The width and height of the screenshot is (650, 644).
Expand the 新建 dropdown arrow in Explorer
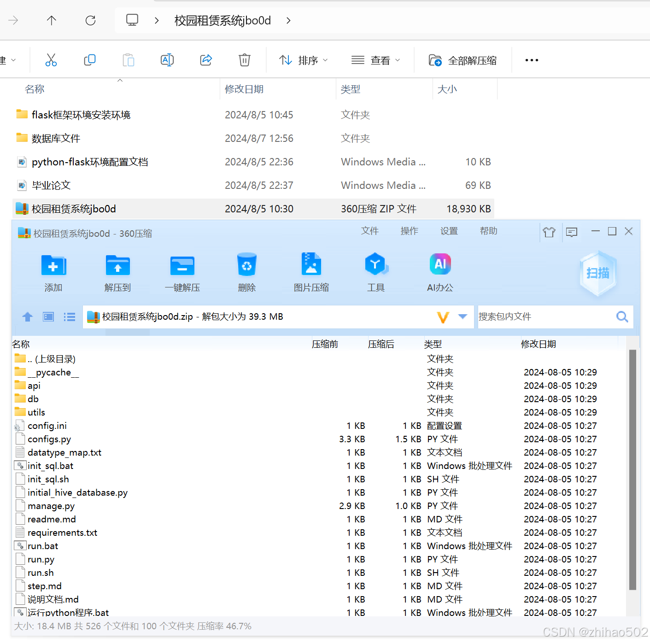click(13, 60)
